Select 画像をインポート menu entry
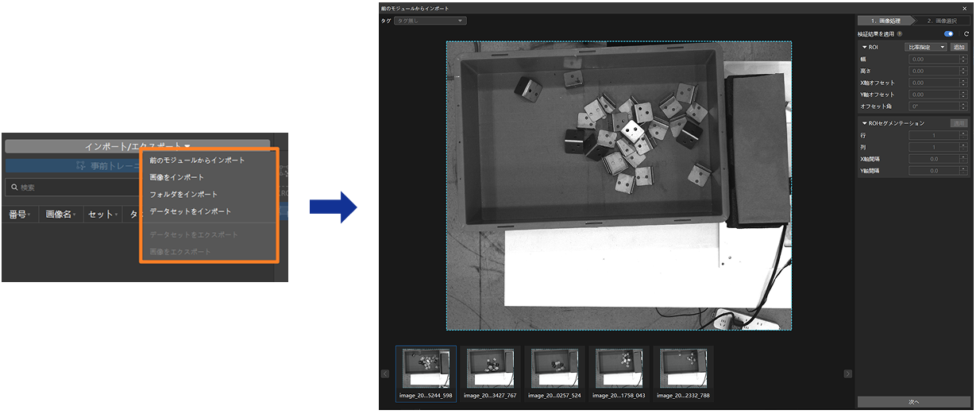980x414 pixels. (177, 177)
